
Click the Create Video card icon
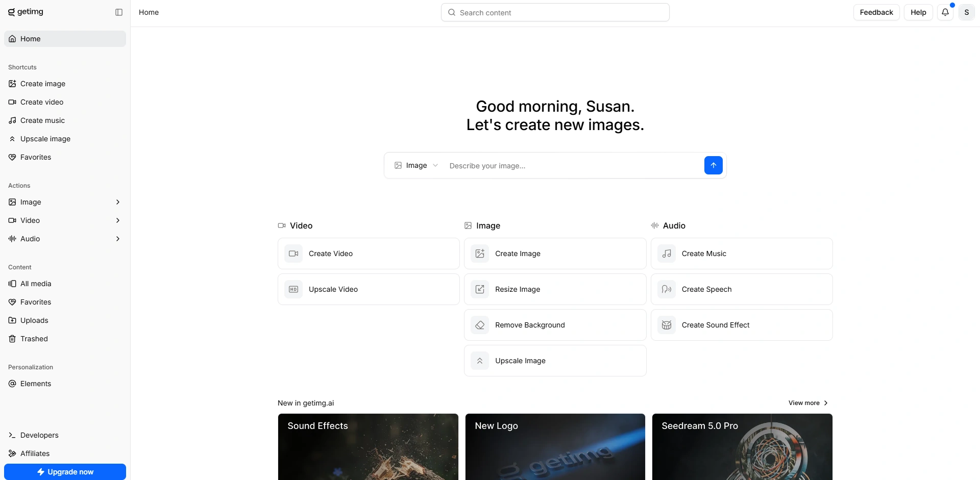tap(293, 254)
